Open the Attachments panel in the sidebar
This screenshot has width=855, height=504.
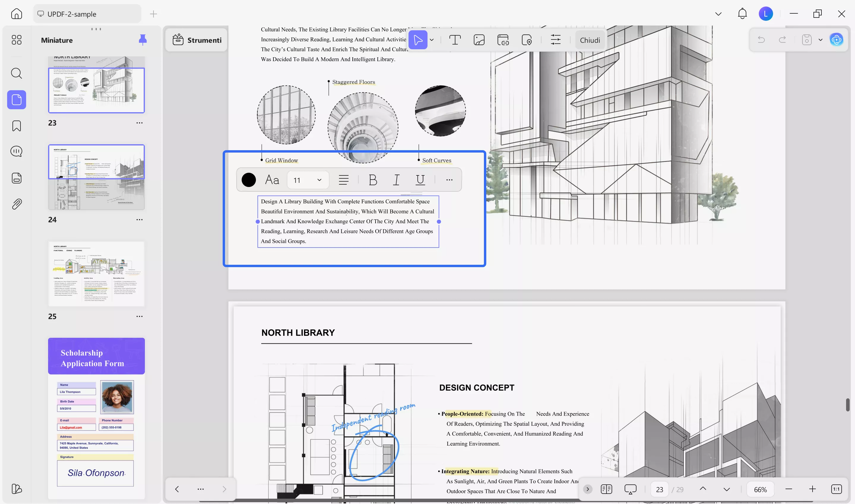(16, 203)
